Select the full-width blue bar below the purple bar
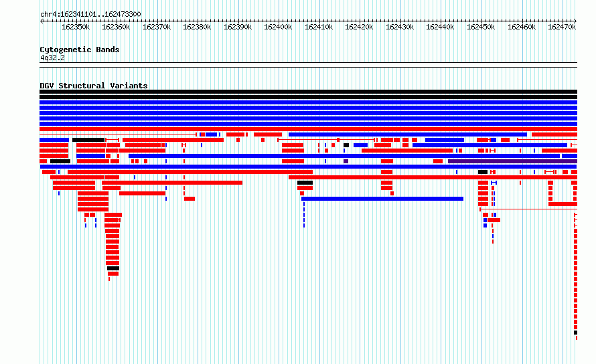596x364 pixels. [308, 167]
